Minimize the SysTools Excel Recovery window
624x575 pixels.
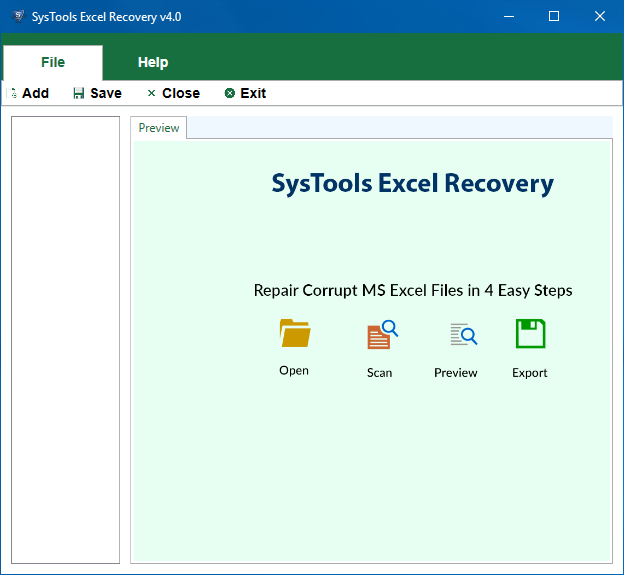[x=508, y=17]
